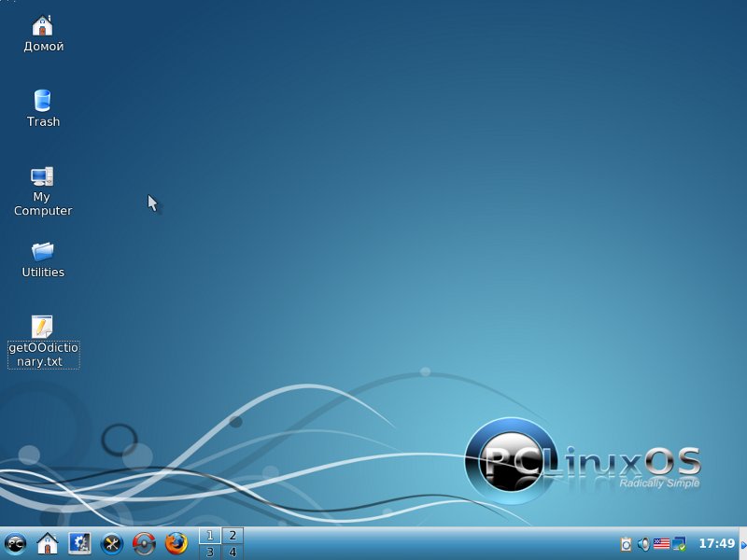The width and height of the screenshot is (747, 560).
Task: Expand the panel hide arrow at the right edge
Action: pyautogui.click(x=742, y=543)
